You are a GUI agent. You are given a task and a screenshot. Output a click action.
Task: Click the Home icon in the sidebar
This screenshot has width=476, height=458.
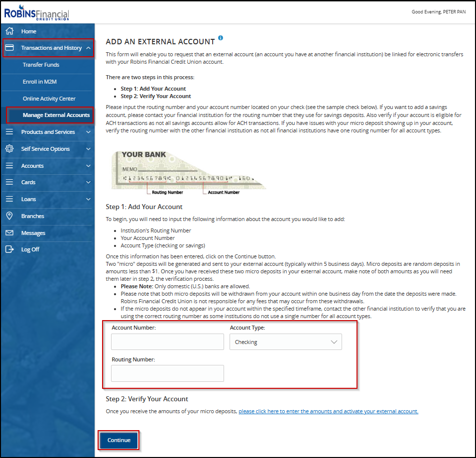point(10,31)
